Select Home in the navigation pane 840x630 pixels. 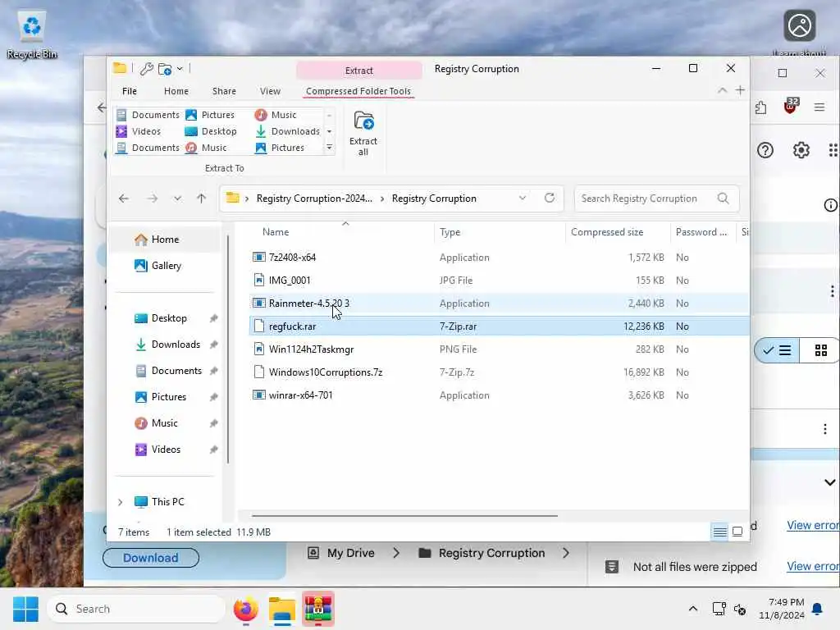166,240
